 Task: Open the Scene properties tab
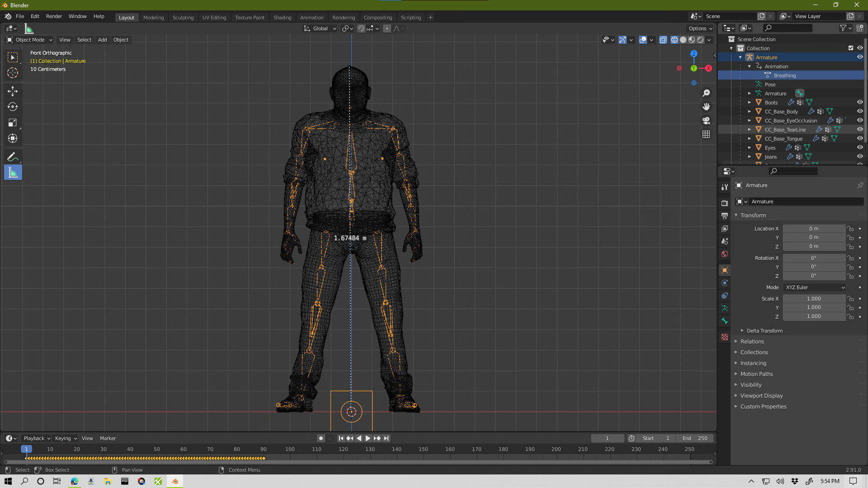click(725, 241)
